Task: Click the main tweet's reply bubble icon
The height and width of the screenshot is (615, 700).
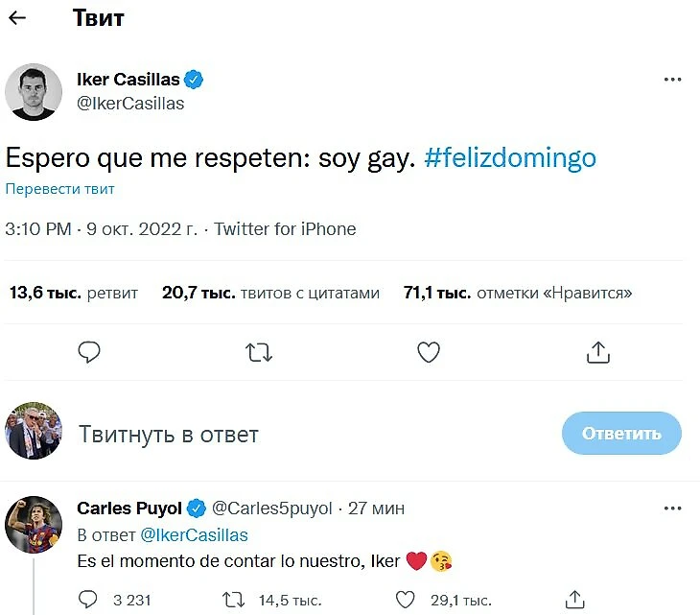Action: point(89,352)
